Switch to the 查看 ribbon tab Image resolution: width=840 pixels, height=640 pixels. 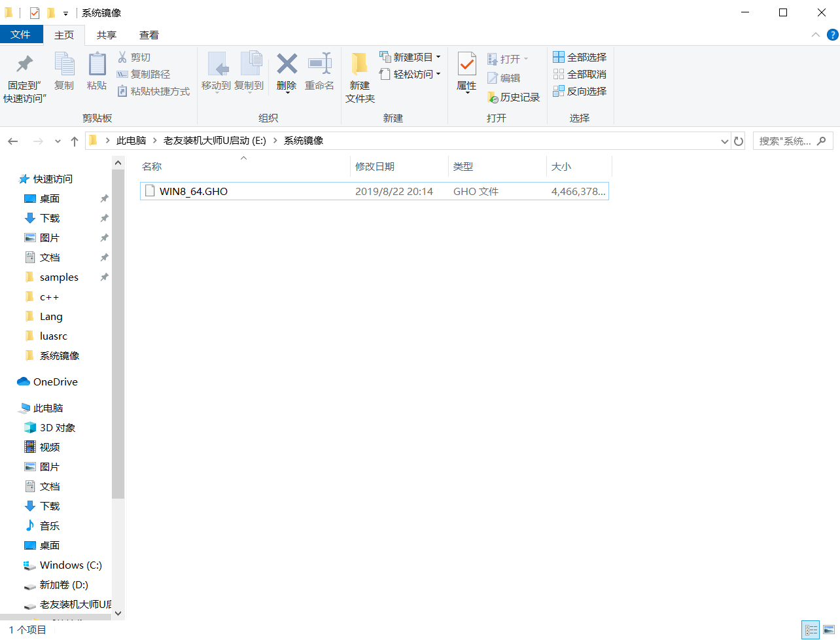(x=149, y=35)
